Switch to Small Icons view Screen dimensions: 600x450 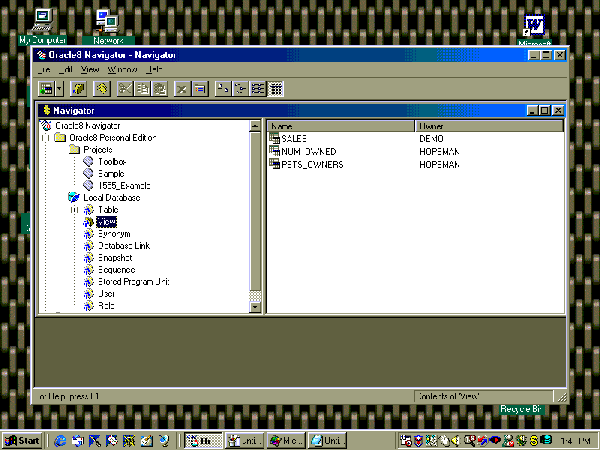point(240,89)
